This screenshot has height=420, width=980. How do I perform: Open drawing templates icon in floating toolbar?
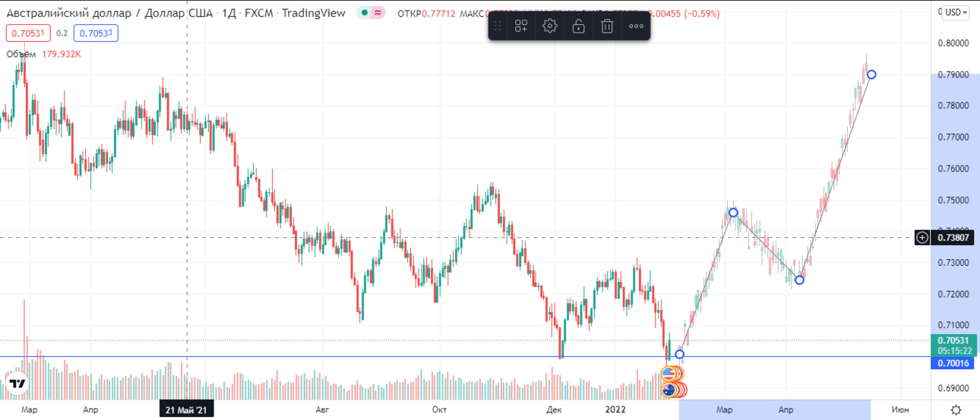click(521, 26)
